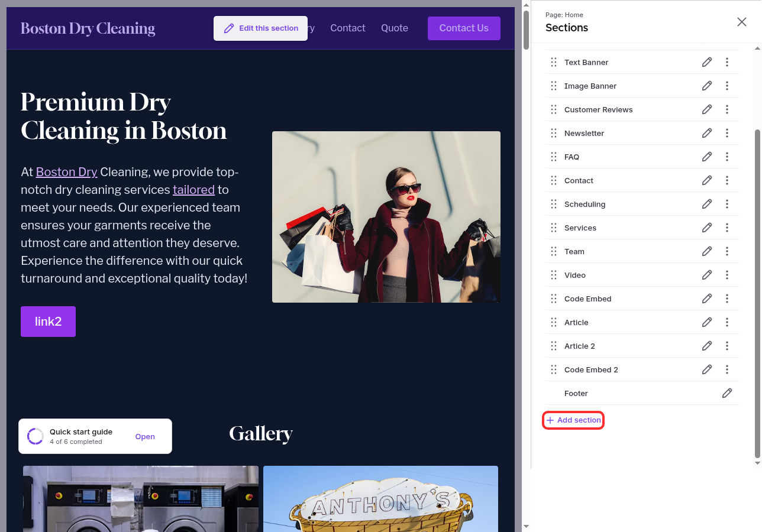
Task: Open the Quick start guide
Action: point(145,437)
